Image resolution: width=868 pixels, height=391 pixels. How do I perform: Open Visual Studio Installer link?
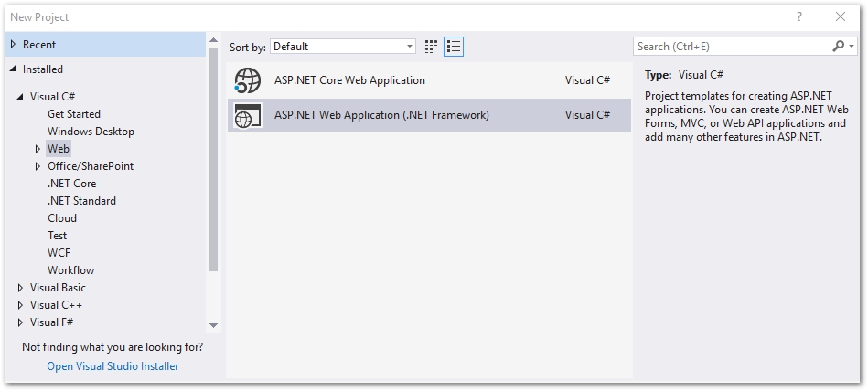coord(113,366)
